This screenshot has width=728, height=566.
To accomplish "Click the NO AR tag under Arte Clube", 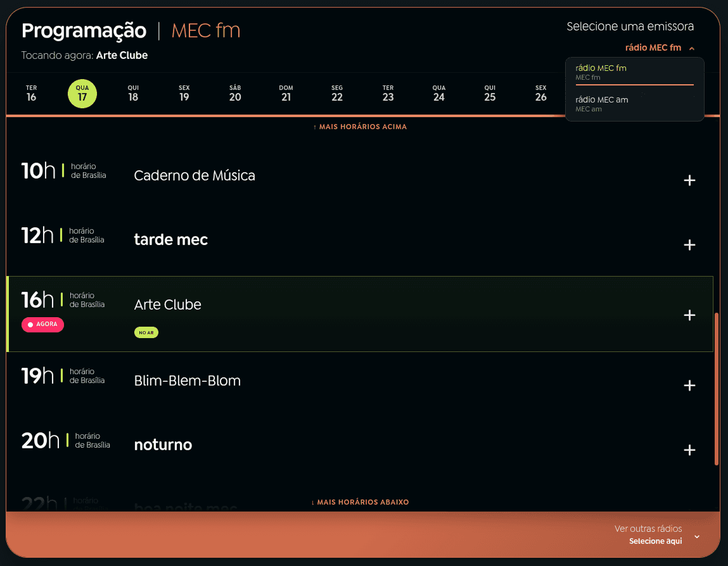I will click(x=146, y=332).
